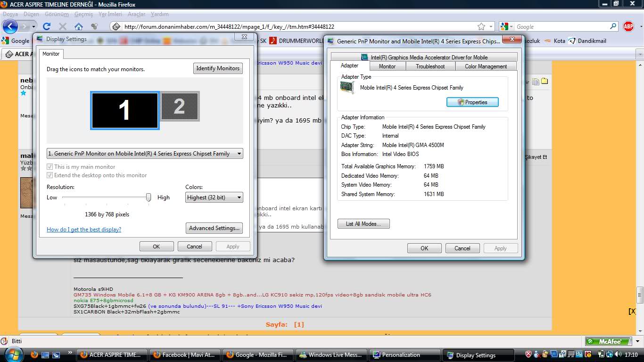Select monitor 1 icon in Display Settings
This screenshot has height=362, width=644.
[x=124, y=110]
